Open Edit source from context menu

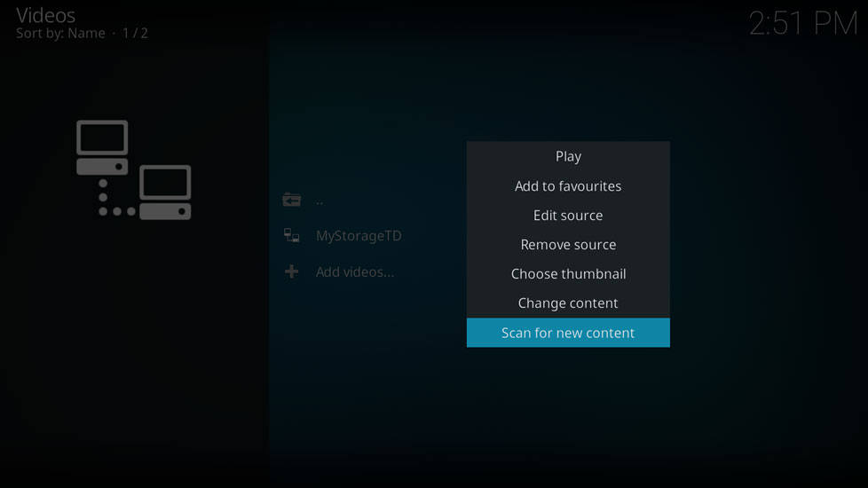pos(568,216)
